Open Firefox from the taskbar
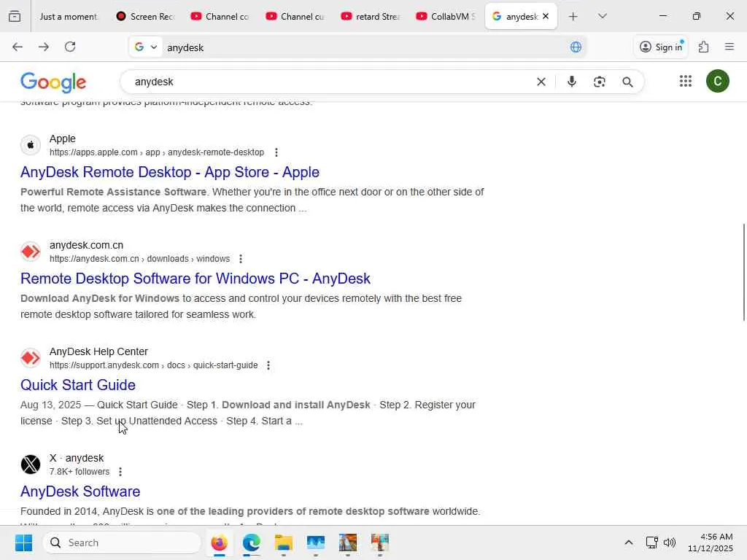The height and width of the screenshot is (560, 747). [x=219, y=542]
